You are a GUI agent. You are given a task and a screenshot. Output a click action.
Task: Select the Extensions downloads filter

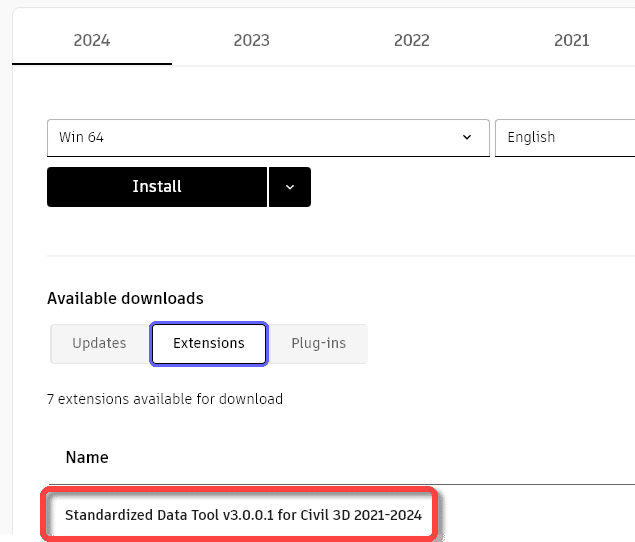(x=209, y=344)
